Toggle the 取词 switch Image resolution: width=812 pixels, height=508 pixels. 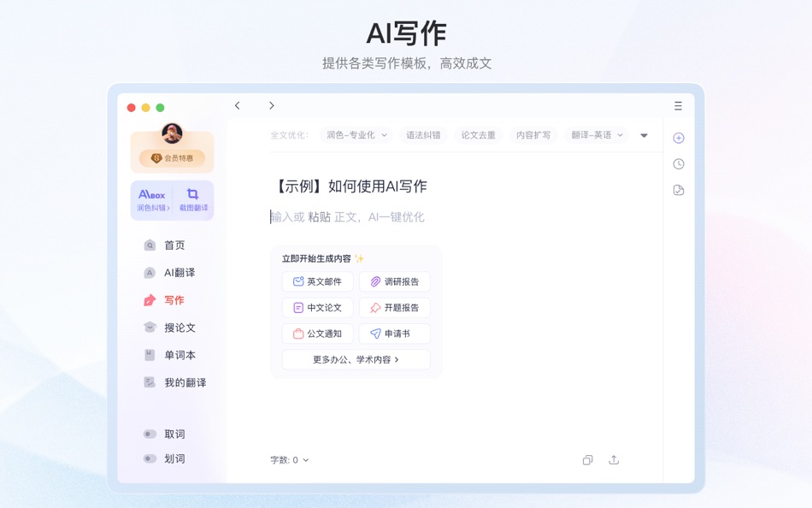tap(150, 434)
